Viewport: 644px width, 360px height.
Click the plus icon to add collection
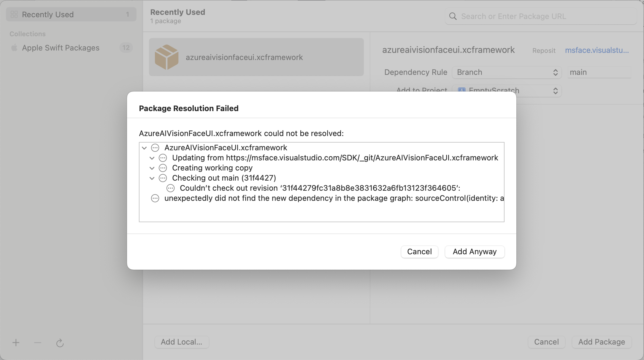click(x=16, y=343)
